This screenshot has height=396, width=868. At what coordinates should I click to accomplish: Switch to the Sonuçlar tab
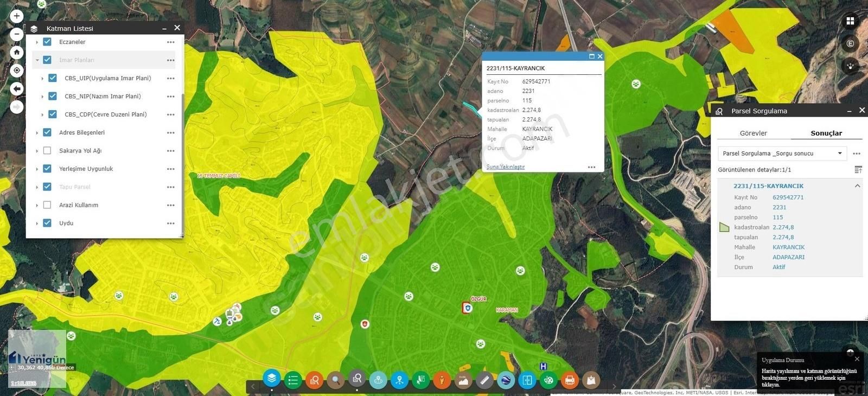point(826,133)
